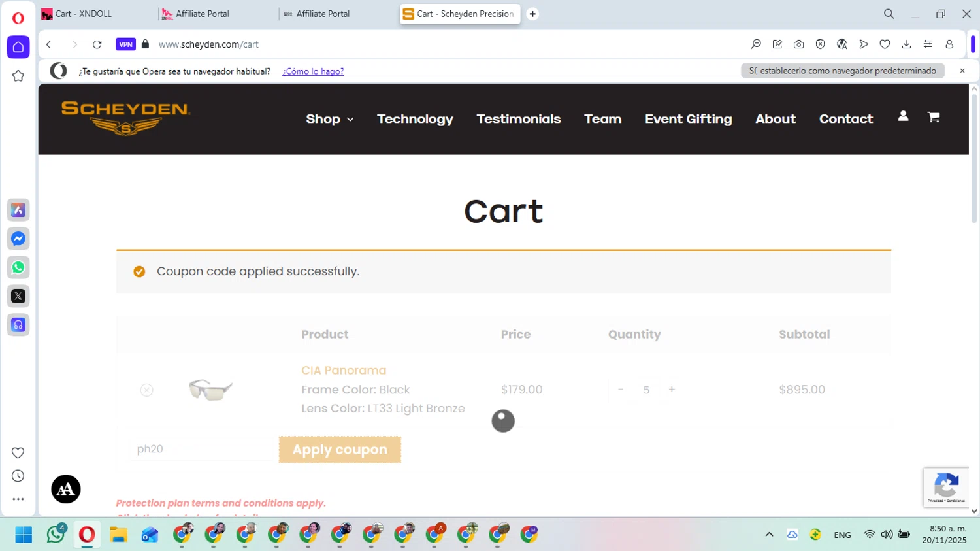
Task: Click the reCAPTCHA badge
Action: [x=946, y=488]
